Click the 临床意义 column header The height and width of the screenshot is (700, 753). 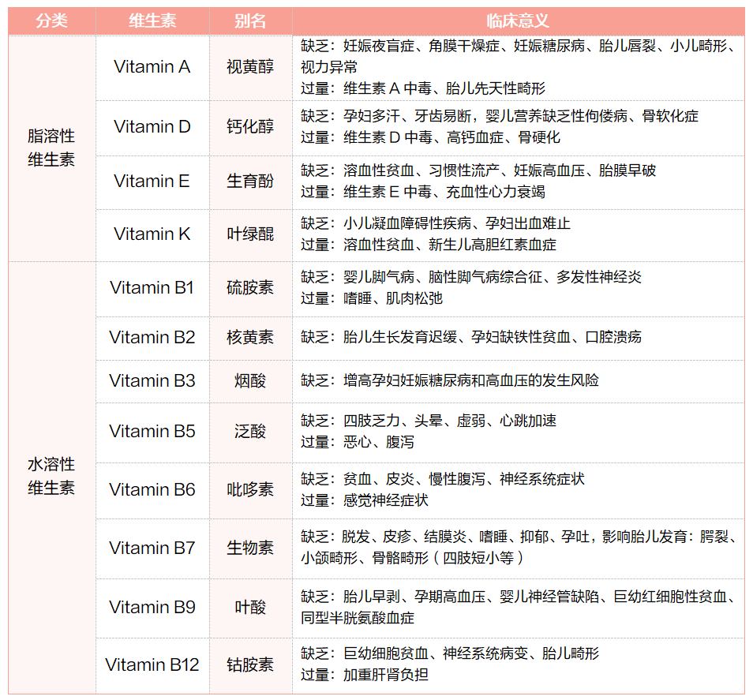tap(521, 21)
